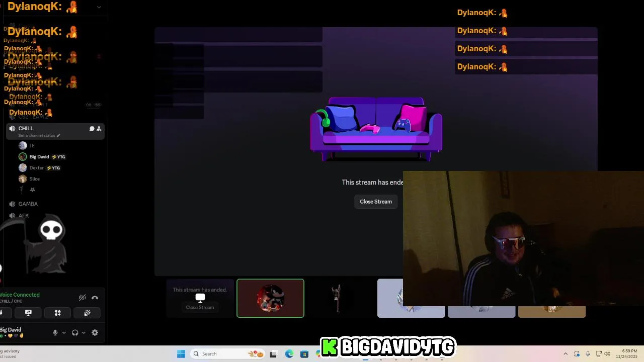
Task: Click the microphone tray icon
Action: coord(588,354)
